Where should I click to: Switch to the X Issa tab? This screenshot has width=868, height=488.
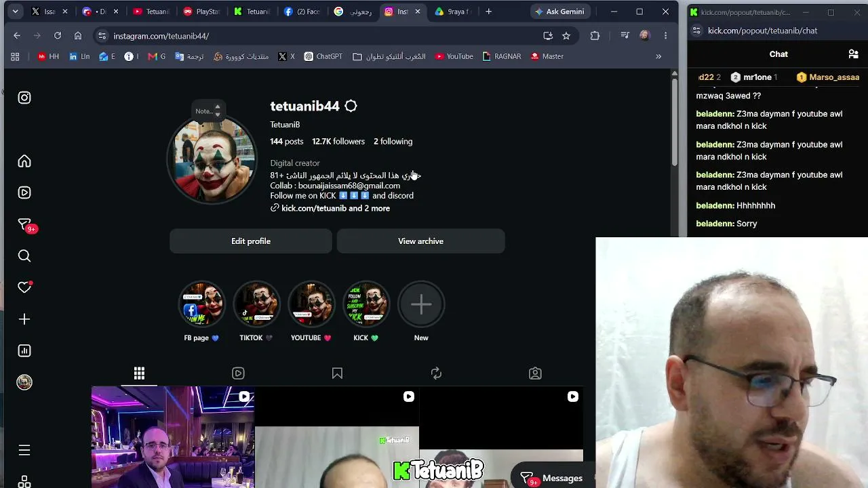[52, 12]
